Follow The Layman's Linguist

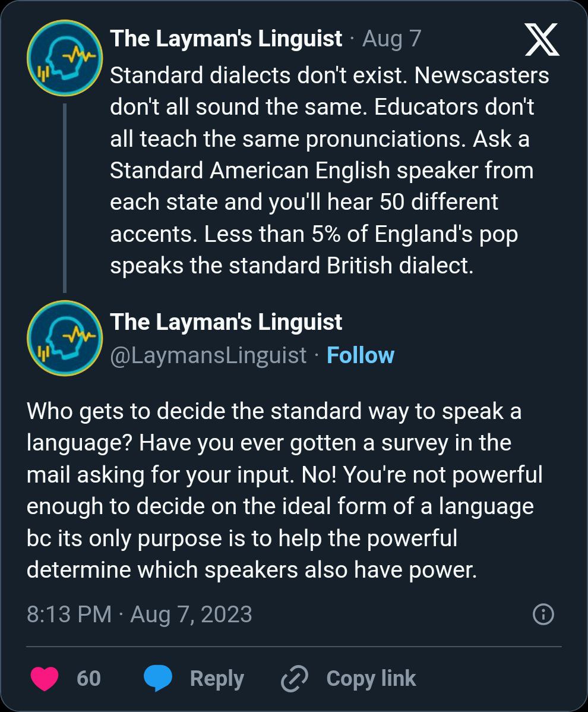[x=360, y=355]
